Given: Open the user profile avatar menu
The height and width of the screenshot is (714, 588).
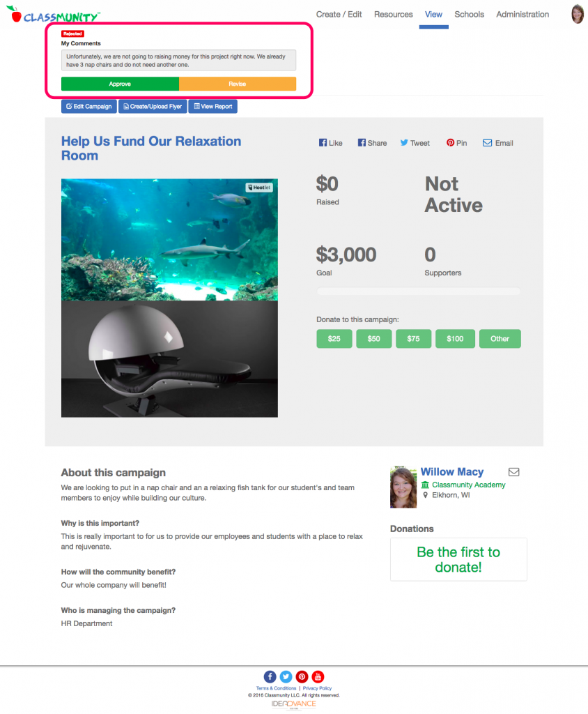Looking at the screenshot, I should point(578,14).
